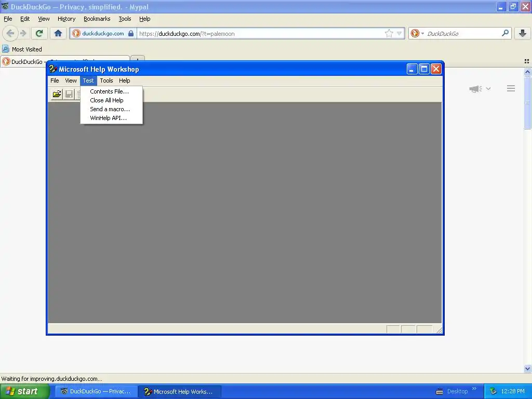Go forward in Mypal browser
This screenshot has height=399, width=532.
tap(23, 33)
